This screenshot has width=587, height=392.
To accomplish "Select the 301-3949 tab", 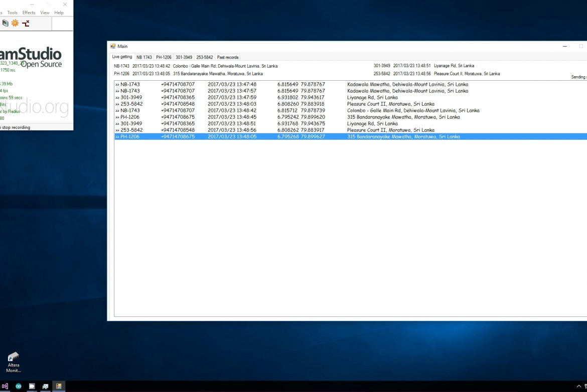I will pyautogui.click(x=184, y=57).
